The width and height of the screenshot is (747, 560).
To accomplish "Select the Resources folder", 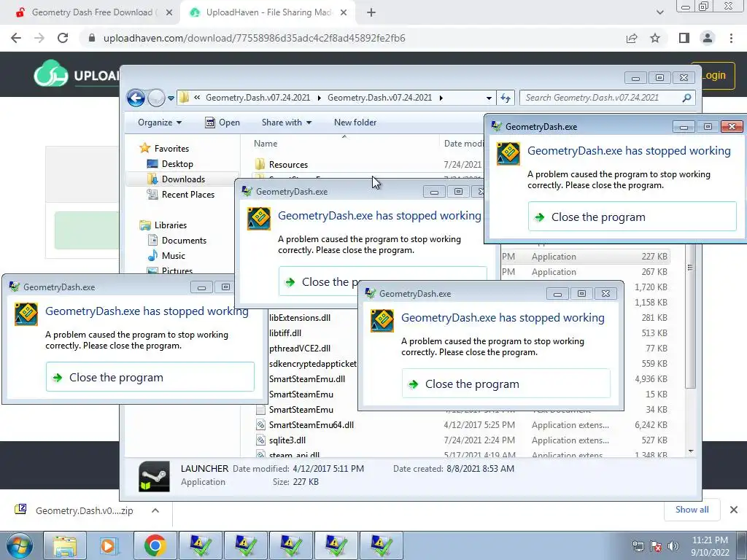I will tap(288, 165).
